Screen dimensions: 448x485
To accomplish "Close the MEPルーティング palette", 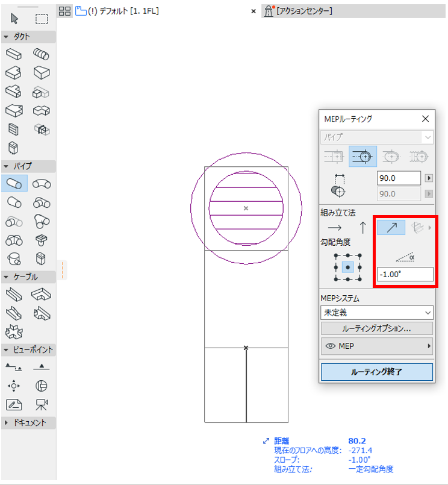I will [x=426, y=119].
